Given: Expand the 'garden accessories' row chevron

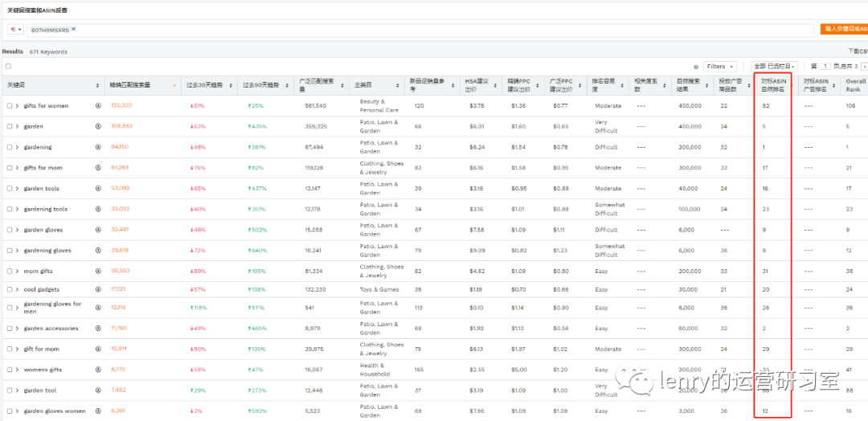Looking at the screenshot, I should tap(17, 328).
